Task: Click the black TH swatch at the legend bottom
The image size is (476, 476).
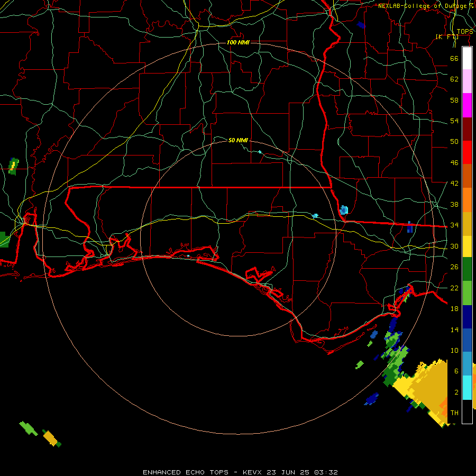Action: click(x=467, y=411)
